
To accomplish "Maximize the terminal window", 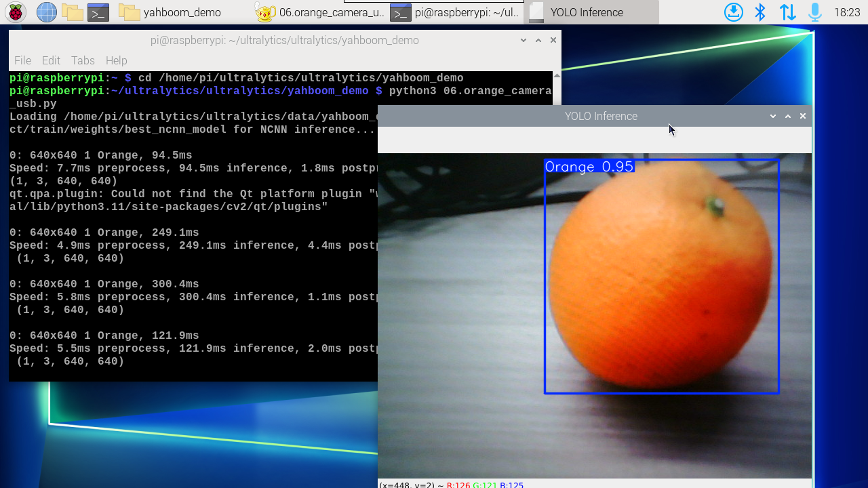I will [538, 41].
